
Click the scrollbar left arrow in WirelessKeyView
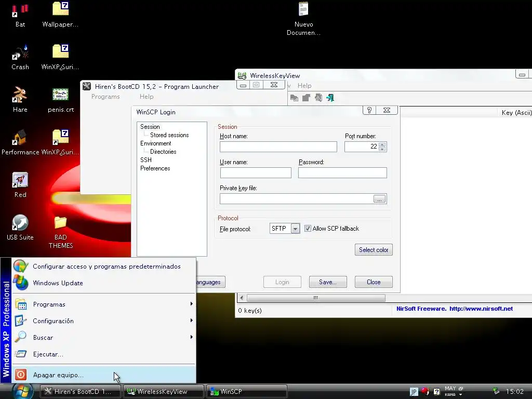[x=242, y=298]
